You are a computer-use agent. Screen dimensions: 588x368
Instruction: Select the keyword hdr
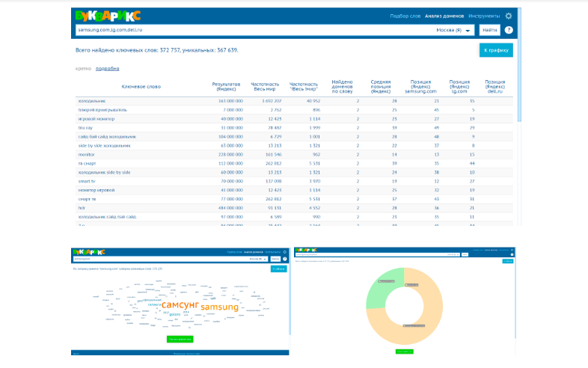click(82, 208)
